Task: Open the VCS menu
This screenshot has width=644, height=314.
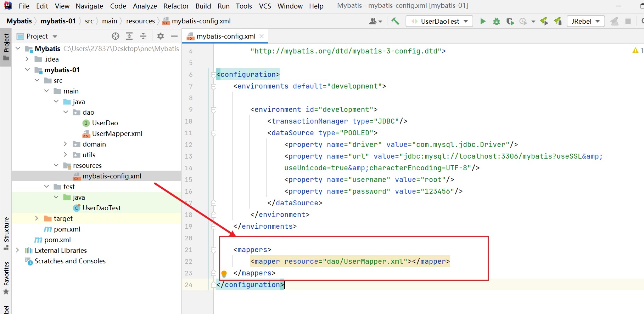Action: pos(265,6)
